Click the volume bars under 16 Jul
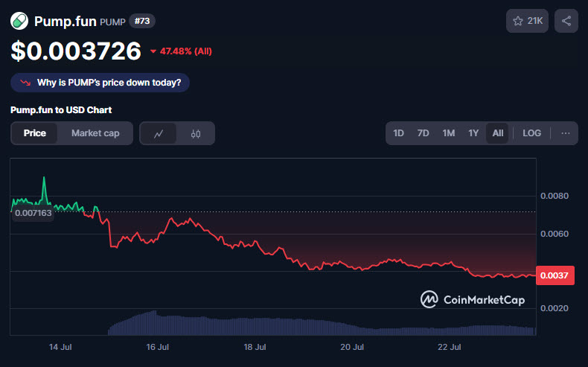Viewport: 588px width, 367px height. (158, 325)
